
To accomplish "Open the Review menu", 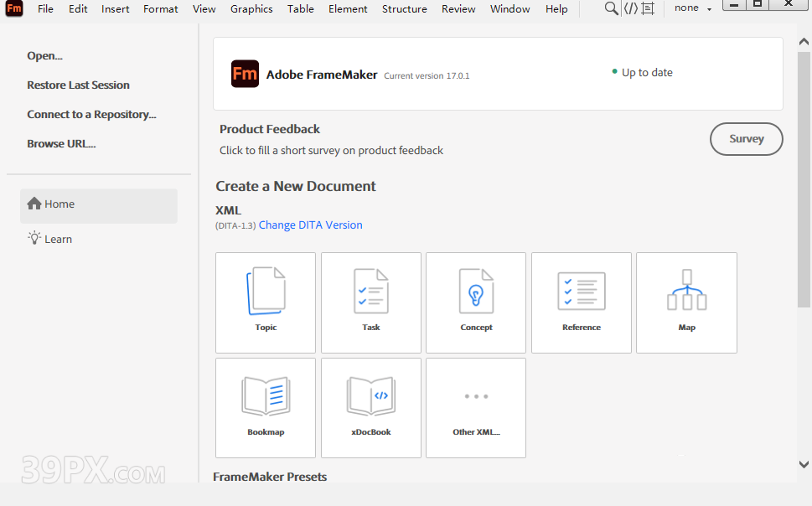I will 458,9.
